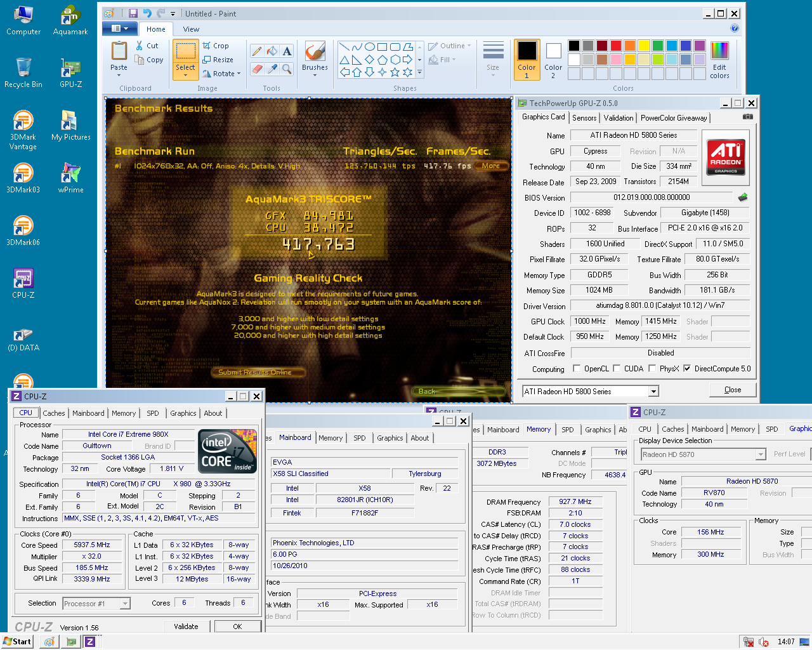Click the taskbar clock showing 14:07

(786, 642)
